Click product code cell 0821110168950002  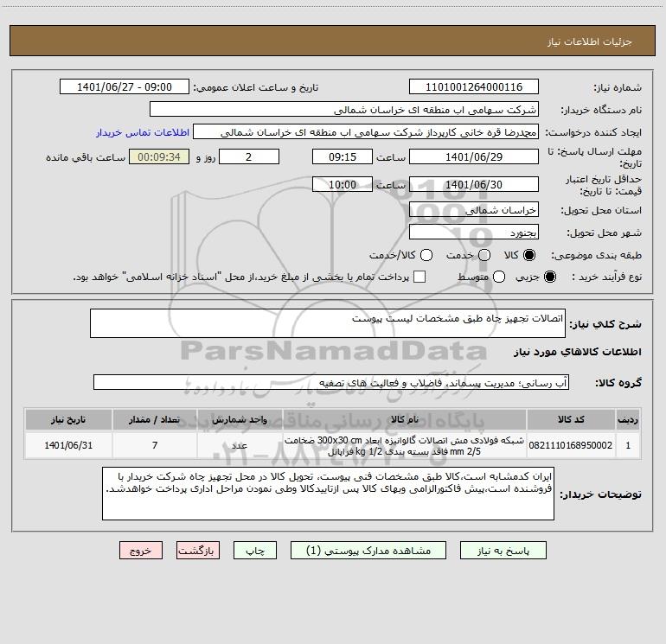click(571, 445)
